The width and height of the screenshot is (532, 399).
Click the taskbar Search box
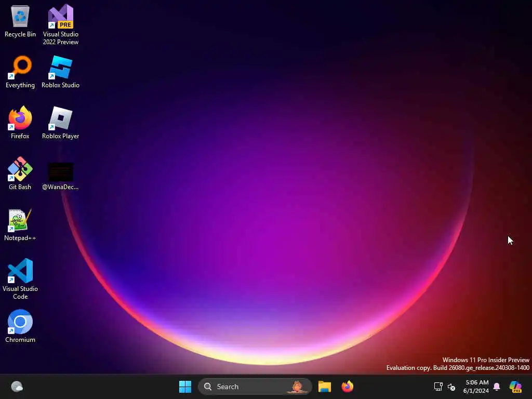tap(255, 387)
